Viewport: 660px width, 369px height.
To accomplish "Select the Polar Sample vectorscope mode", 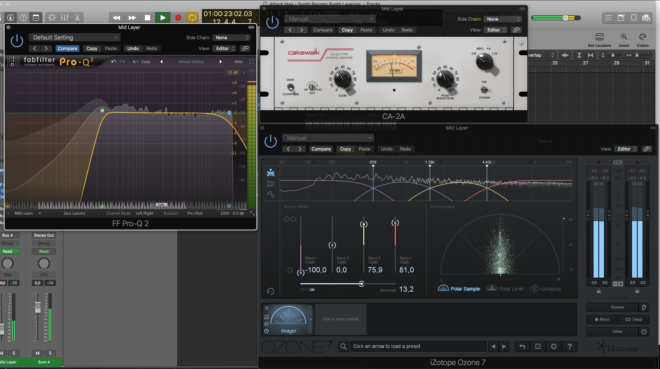I will [459, 289].
